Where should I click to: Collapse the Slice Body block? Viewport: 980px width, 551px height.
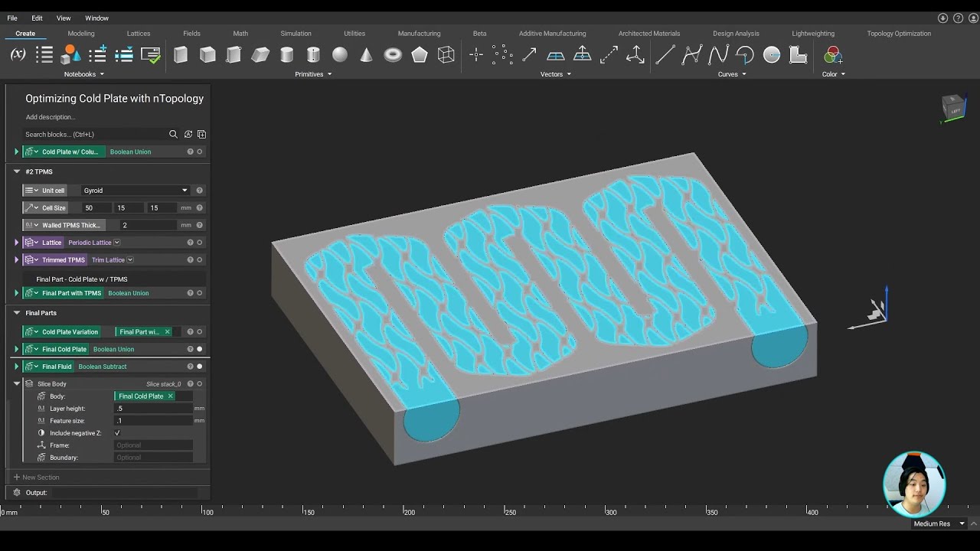[x=17, y=383]
